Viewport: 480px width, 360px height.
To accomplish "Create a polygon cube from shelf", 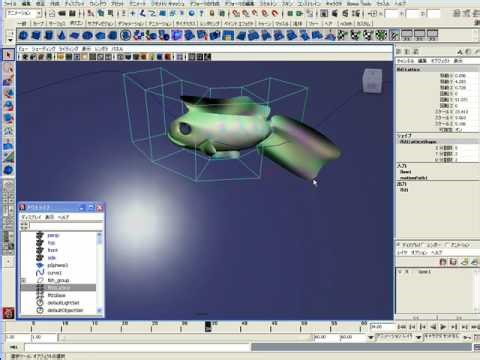I will (x=36, y=35).
